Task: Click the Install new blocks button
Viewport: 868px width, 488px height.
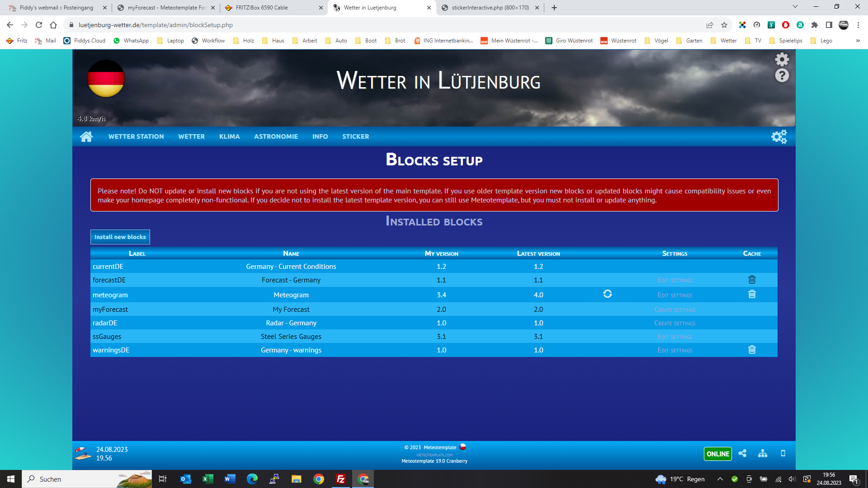Action: [119, 237]
